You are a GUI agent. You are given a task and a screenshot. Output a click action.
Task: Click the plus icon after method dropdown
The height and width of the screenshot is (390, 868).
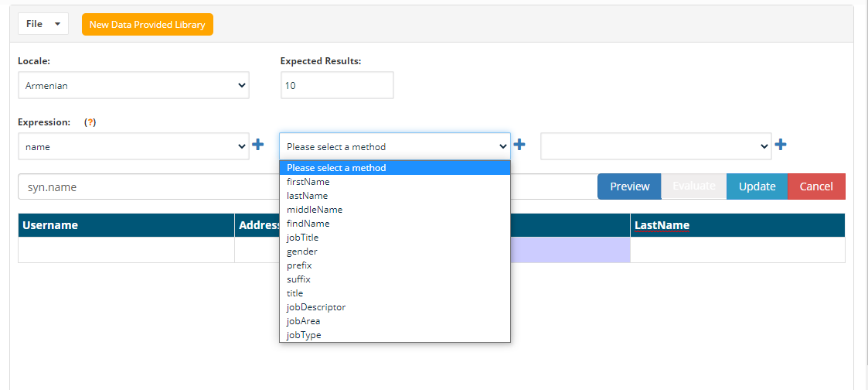coord(520,145)
